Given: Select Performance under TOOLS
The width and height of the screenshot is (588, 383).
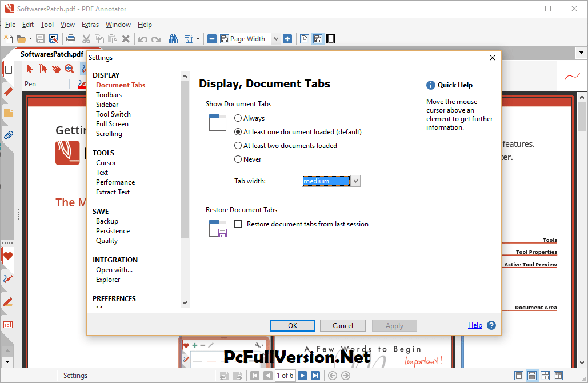Looking at the screenshot, I should [115, 182].
